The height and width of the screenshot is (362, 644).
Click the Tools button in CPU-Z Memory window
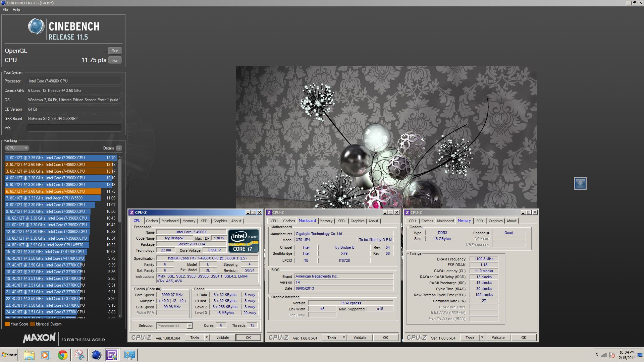(470, 338)
